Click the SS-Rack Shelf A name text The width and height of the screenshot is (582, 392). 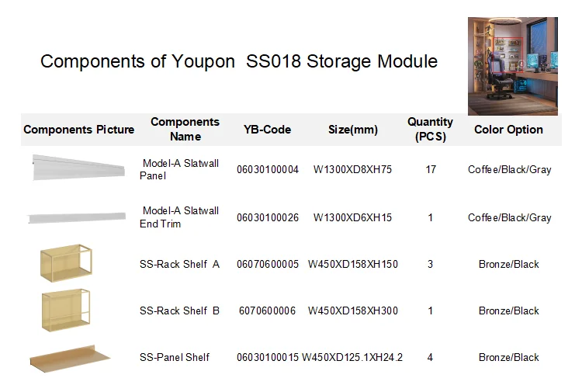(x=179, y=264)
